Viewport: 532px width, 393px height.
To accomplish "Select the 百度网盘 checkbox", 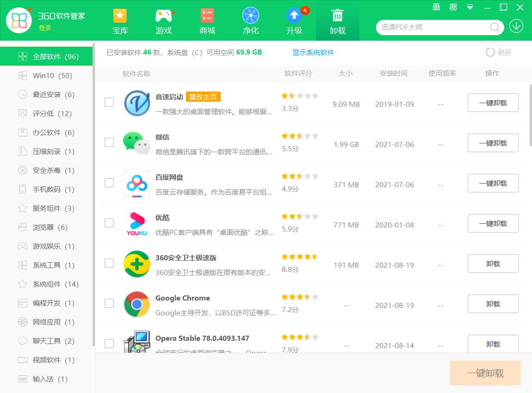I will click(x=109, y=183).
